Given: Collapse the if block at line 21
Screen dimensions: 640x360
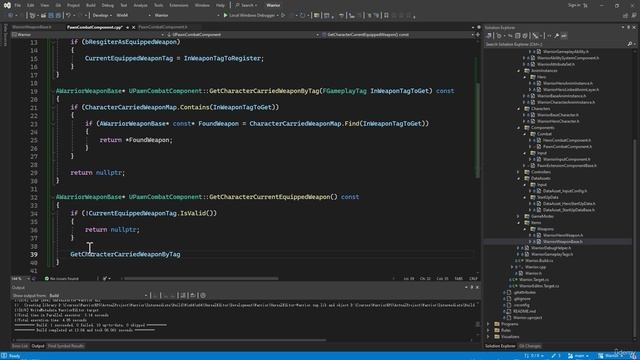Looking at the screenshot, I should point(53,107).
